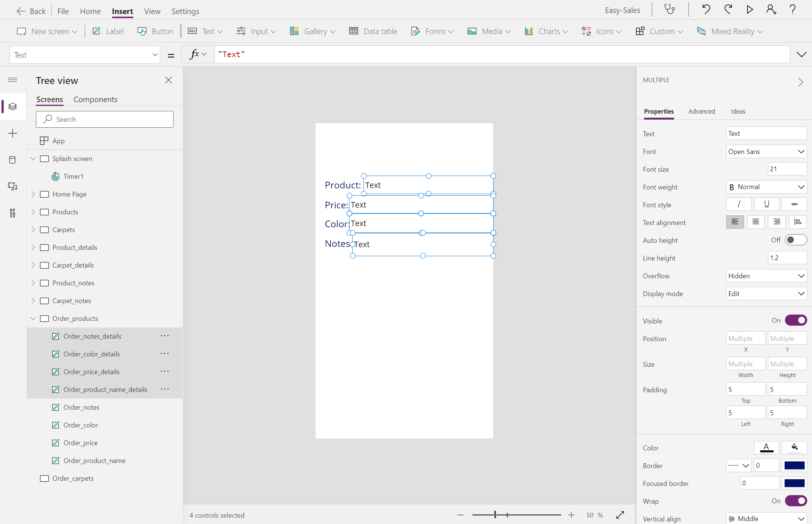Click fit-to-window expand icon
The width and height of the screenshot is (812, 524).
coord(620,515)
